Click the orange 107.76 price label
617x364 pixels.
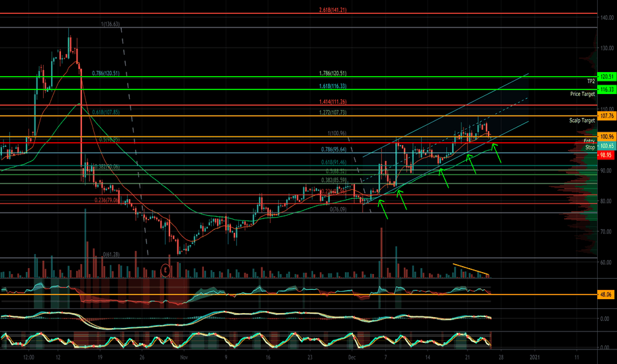click(606, 116)
